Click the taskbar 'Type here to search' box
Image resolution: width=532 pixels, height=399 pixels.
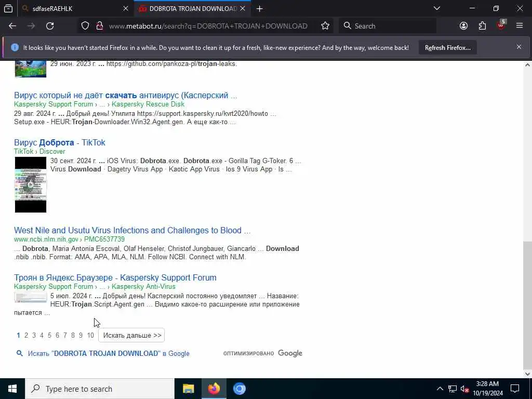[100, 389]
